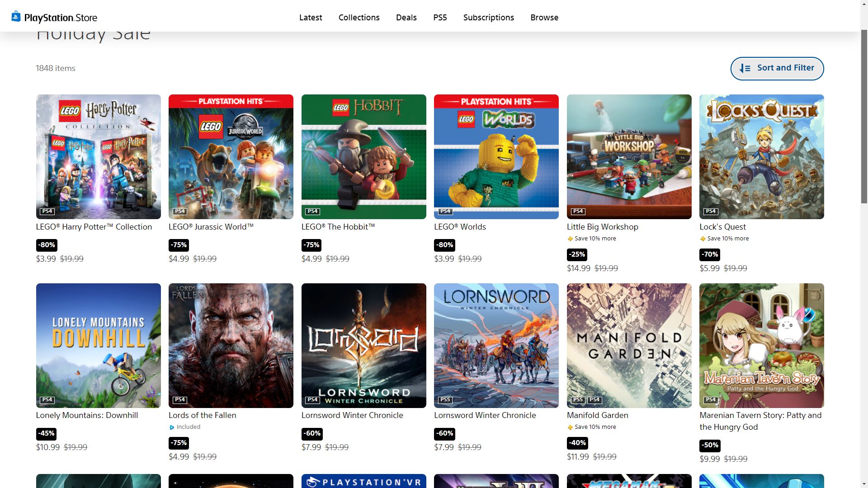Viewport: 868px width, 488px height.
Task: Go to the Deals section
Action: click(406, 18)
